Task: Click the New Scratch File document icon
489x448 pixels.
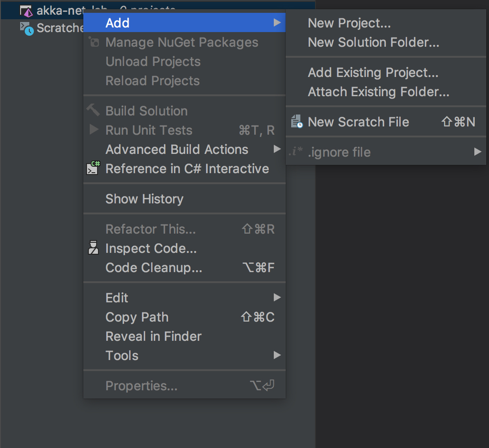Action: pos(297,122)
